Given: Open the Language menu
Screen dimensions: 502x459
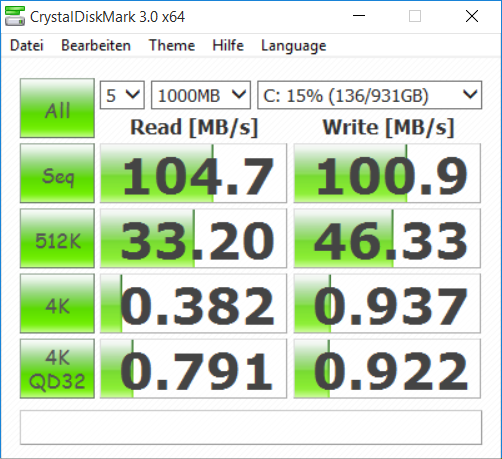Looking at the screenshot, I should 294,46.
